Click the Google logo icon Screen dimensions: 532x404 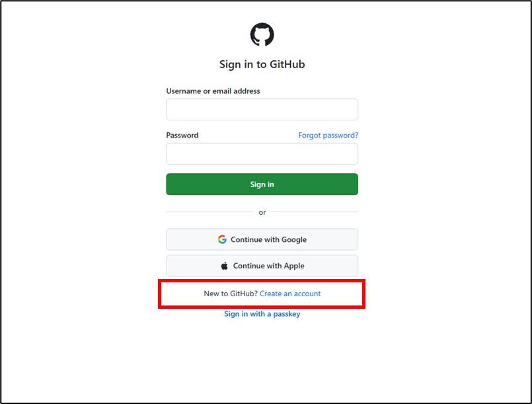[222, 239]
